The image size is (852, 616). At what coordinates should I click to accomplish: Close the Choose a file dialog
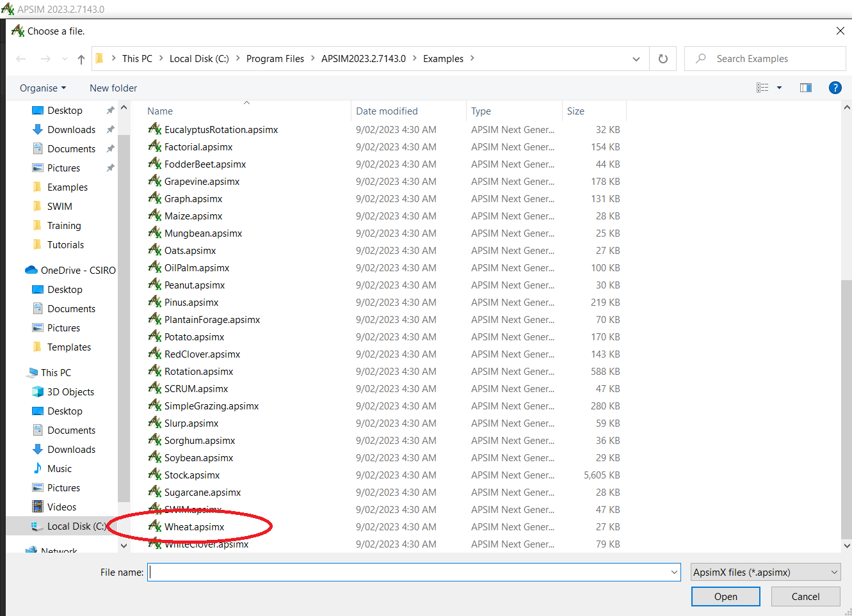[x=840, y=31]
